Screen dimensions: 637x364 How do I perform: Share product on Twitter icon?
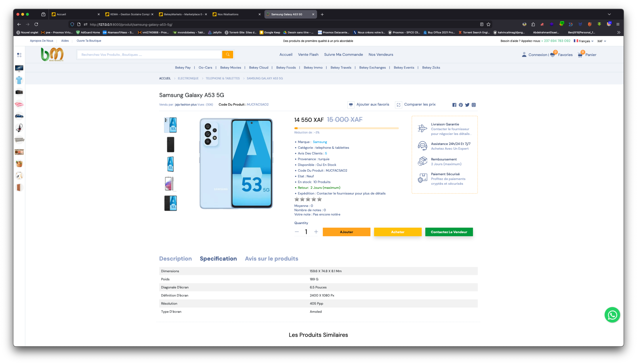pyautogui.click(x=467, y=105)
